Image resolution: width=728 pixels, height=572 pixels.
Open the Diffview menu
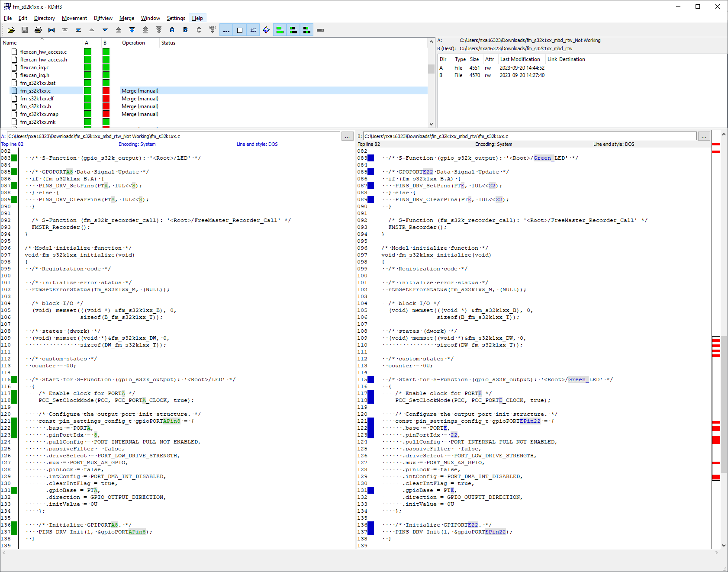(x=103, y=18)
